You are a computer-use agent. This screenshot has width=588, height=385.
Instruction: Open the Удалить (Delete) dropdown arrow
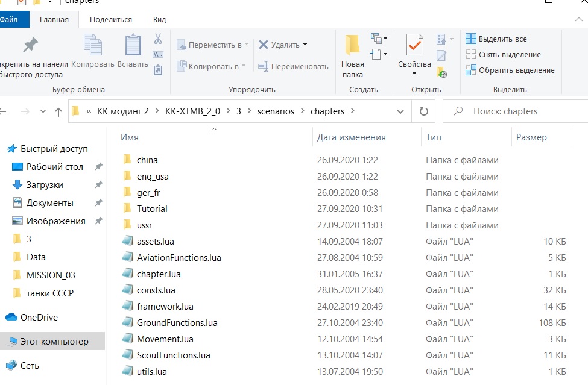pyautogui.click(x=305, y=45)
